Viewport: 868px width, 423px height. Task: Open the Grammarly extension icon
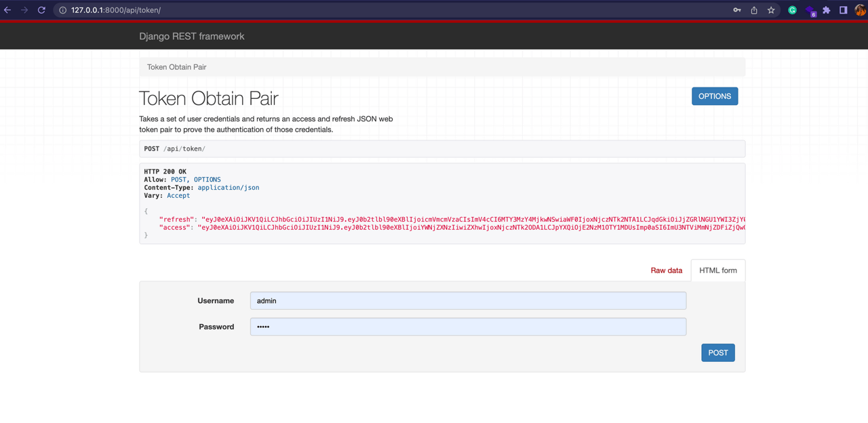click(792, 10)
